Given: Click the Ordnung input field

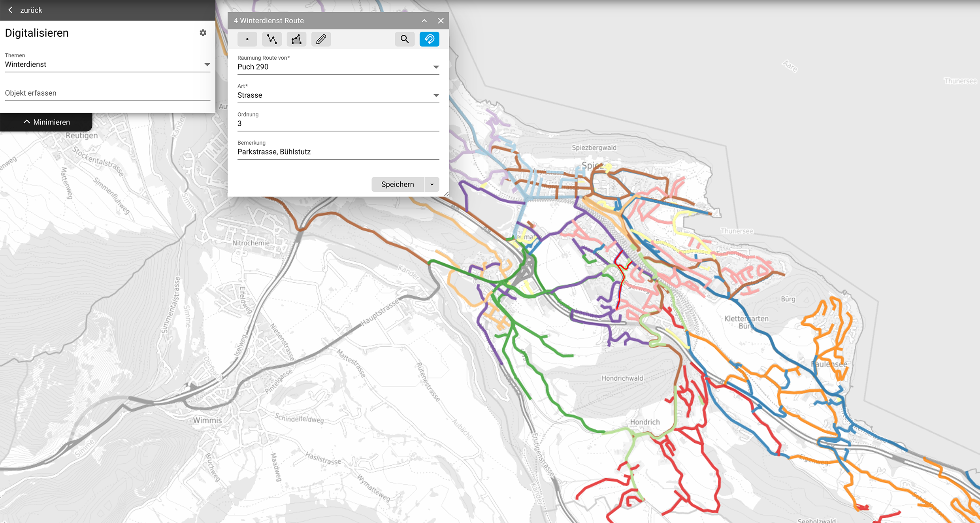Looking at the screenshot, I should click(x=338, y=123).
